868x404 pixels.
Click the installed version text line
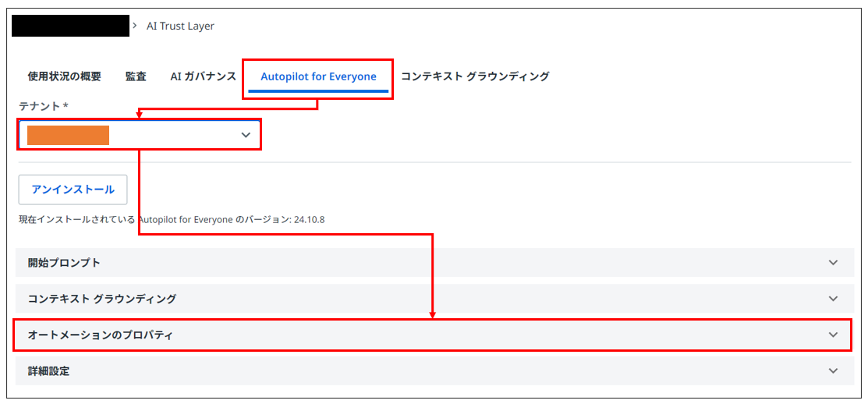click(x=172, y=220)
